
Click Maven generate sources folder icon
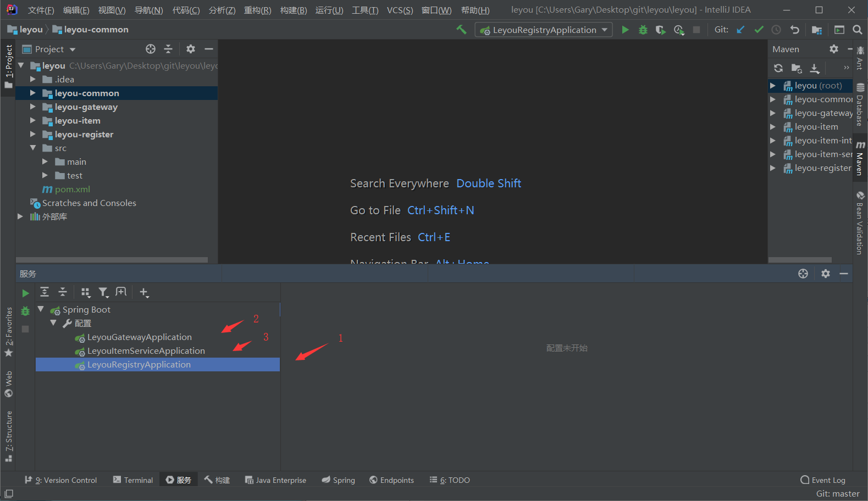tap(797, 68)
